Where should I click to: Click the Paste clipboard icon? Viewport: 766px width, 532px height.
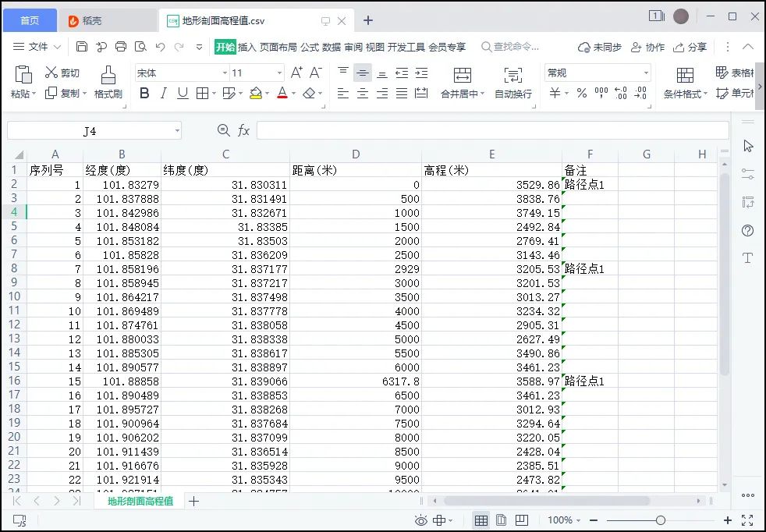pyautogui.click(x=23, y=75)
